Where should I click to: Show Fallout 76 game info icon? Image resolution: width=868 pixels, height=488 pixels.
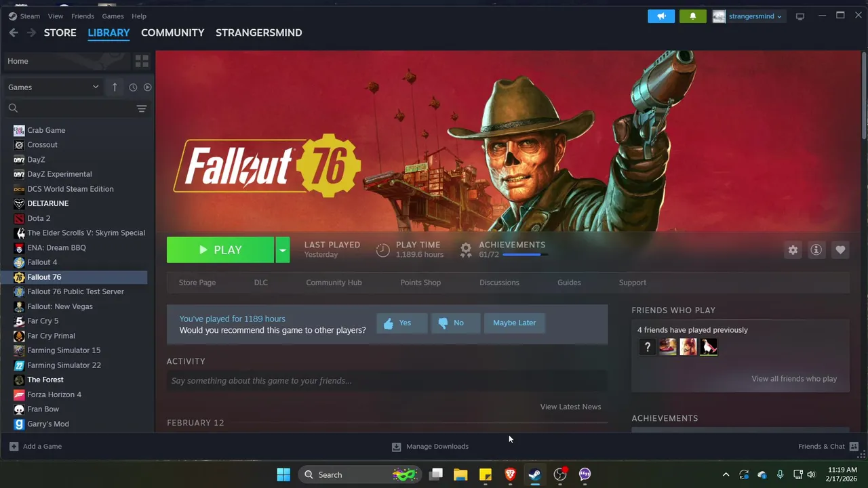point(816,249)
